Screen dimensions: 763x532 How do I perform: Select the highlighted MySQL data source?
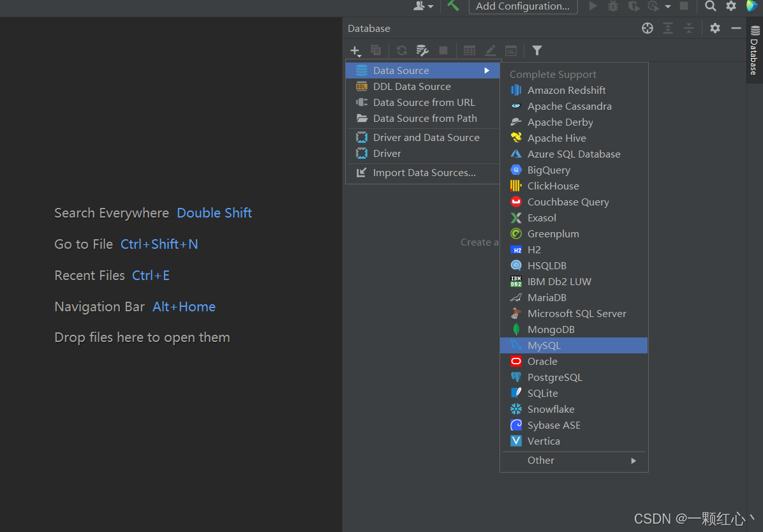click(574, 346)
